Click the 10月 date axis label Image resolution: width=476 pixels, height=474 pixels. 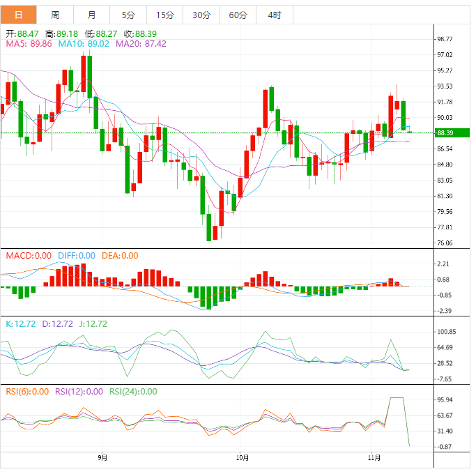click(243, 457)
